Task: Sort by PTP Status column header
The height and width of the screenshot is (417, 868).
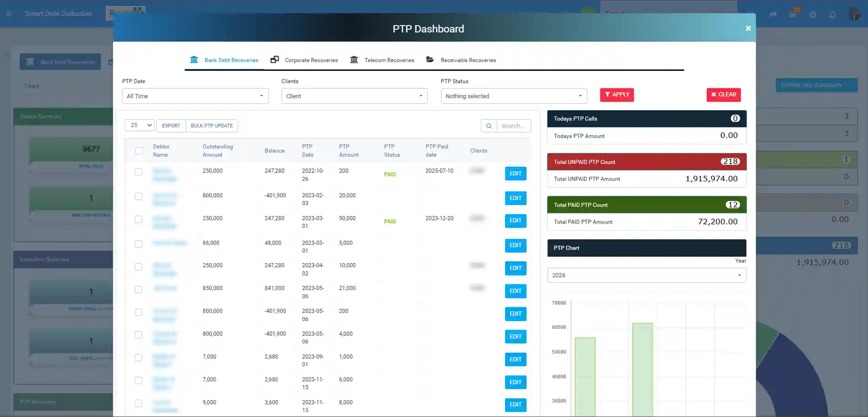Action: 392,151
